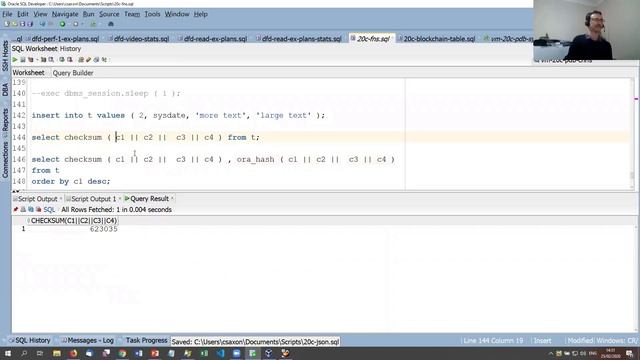
Task: Select the 20c-fns.sql tab
Action: click(x=371, y=39)
